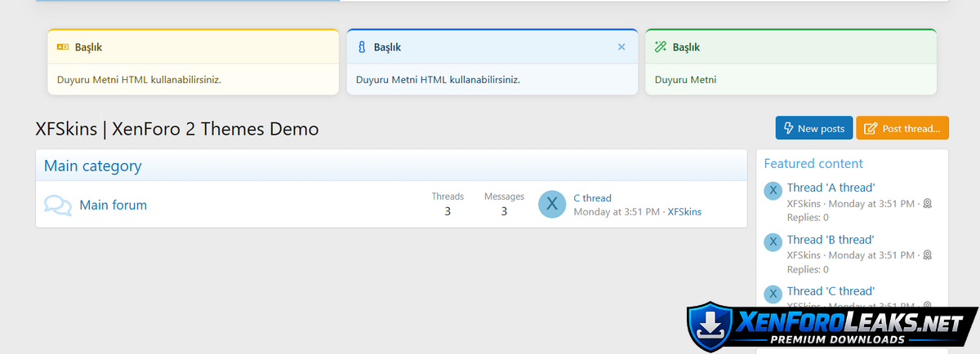Image resolution: width=980 pixels, height=354 pixels.
Task: Click the yellow notice's AB title icon
Action: [63, 47]
